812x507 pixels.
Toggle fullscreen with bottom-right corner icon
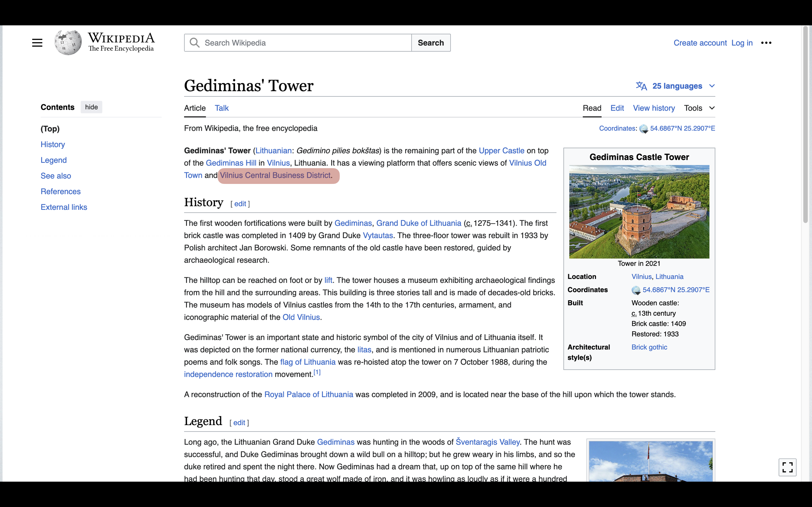coord(787,467)
